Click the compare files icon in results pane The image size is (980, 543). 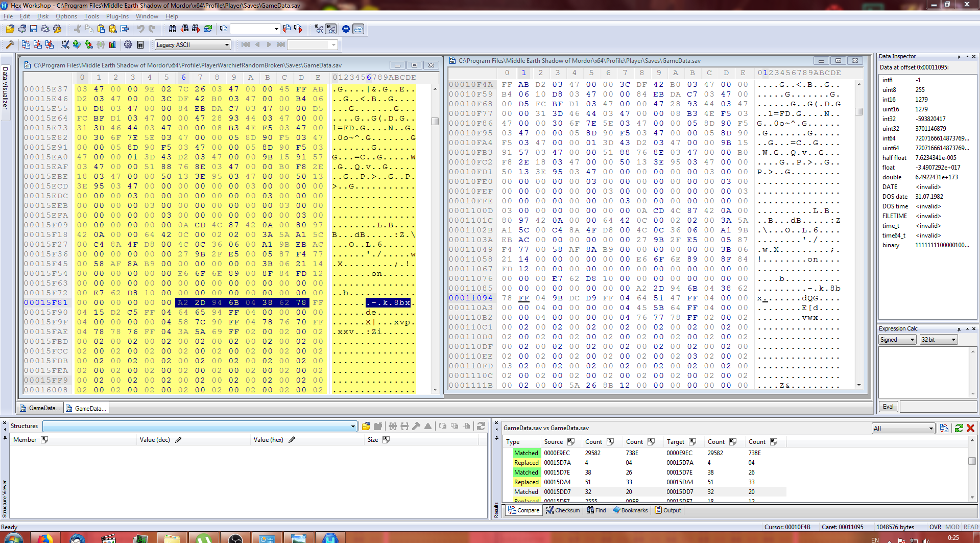coord(944,428)
